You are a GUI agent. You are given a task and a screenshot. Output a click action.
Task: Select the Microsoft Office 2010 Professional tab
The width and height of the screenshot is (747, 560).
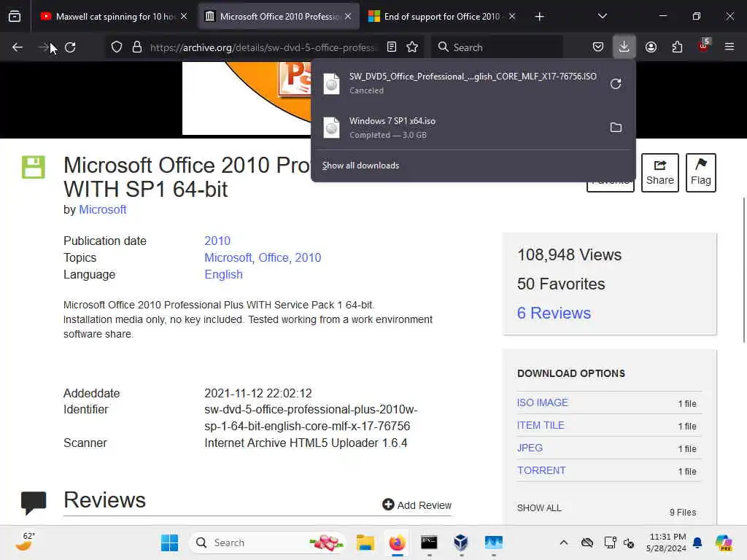[278, 17]
